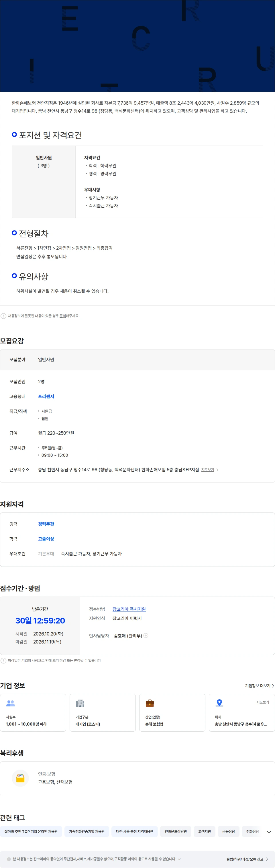The width and height of the screenshot is (275, 868).
Task: Click 손해 보험업 industry text
Action: click(x=154, y=724)
